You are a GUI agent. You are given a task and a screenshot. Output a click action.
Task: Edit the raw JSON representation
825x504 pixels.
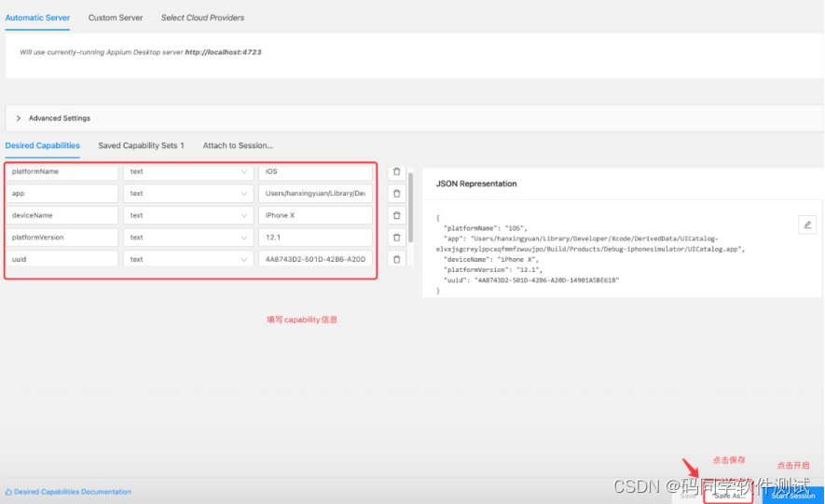click(x=807, y=225)
